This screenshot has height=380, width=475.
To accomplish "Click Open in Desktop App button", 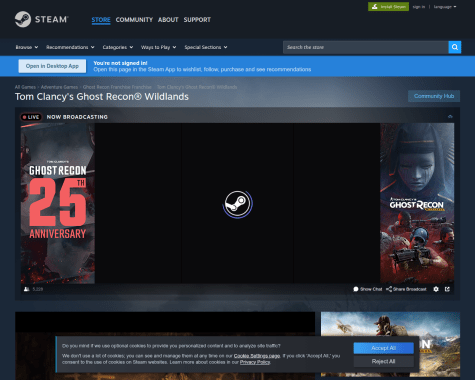I will 52,66.
